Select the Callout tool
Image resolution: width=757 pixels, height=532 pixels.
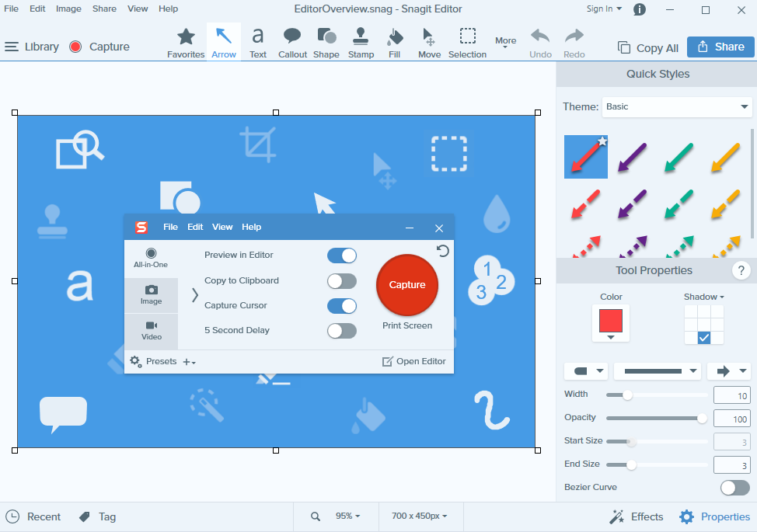(292, 43)
